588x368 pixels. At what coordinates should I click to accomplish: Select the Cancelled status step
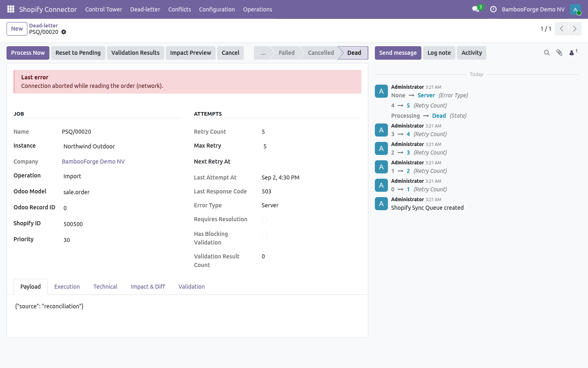pos(321,53)
